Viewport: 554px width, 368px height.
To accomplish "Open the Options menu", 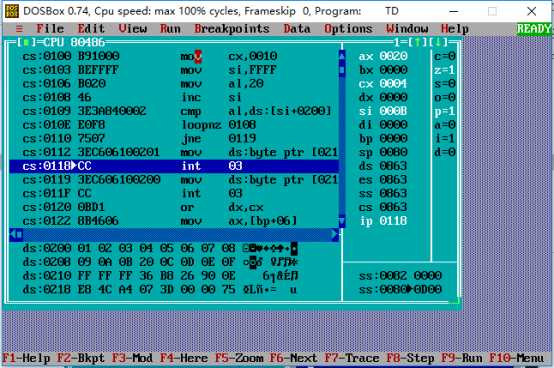I will tap(348, 29).
